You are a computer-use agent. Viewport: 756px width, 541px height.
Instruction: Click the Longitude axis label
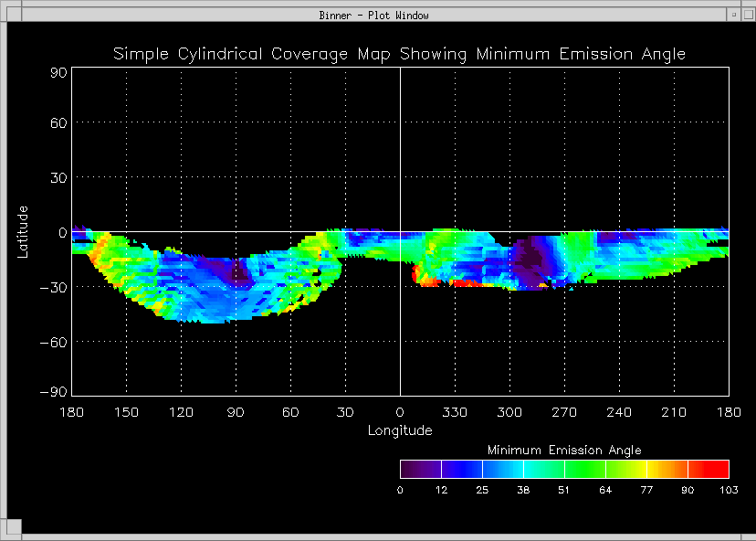tap(400, 430)
